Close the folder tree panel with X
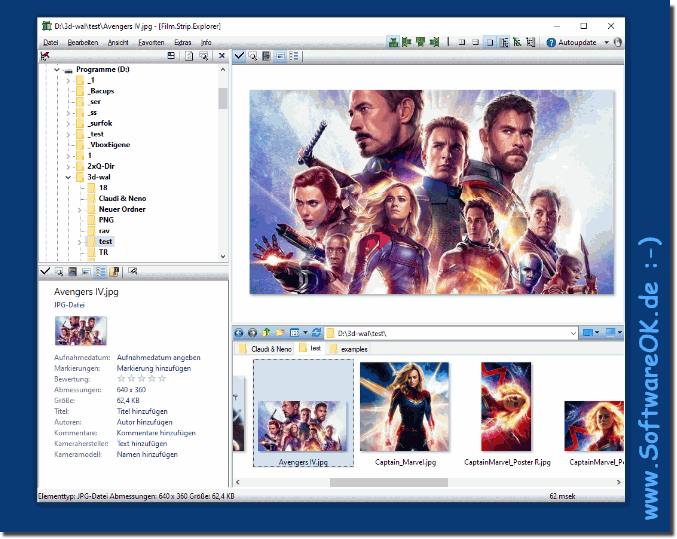 221,56
